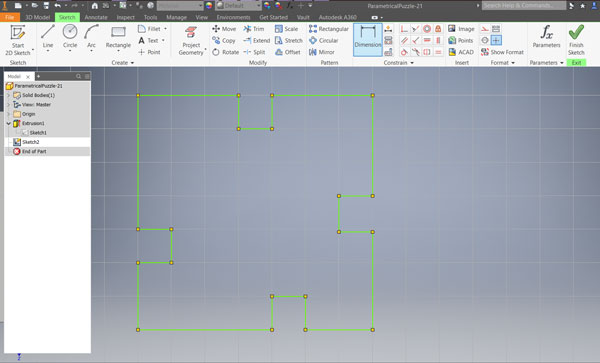
Task: Activate the Extend tool
Action: pyautogui.click(x=256, y=41)
